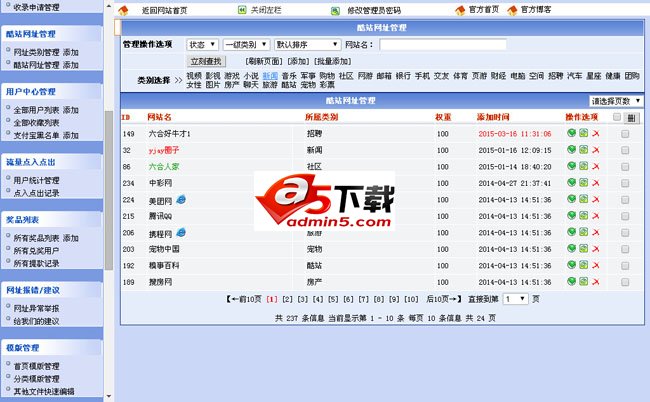Toggle the select-all checkbox in table header
This screenshot has width=650, height=402.
coord(617,117)
